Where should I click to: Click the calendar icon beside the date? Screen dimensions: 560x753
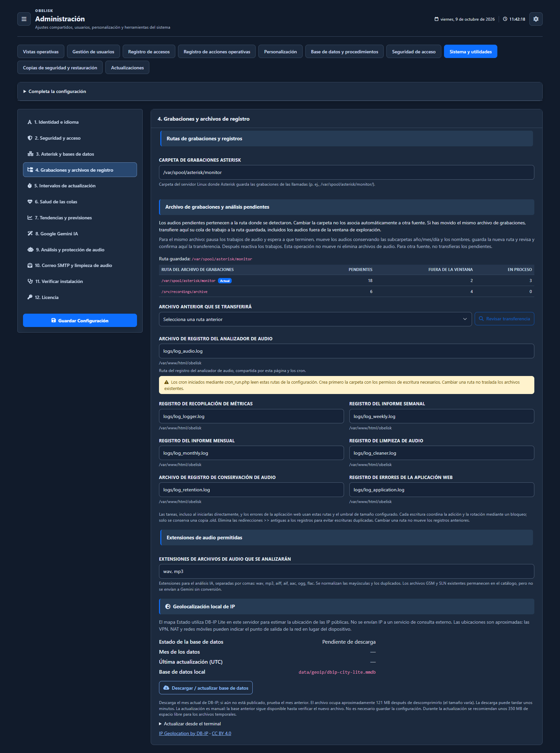click(x=436, y=19)
